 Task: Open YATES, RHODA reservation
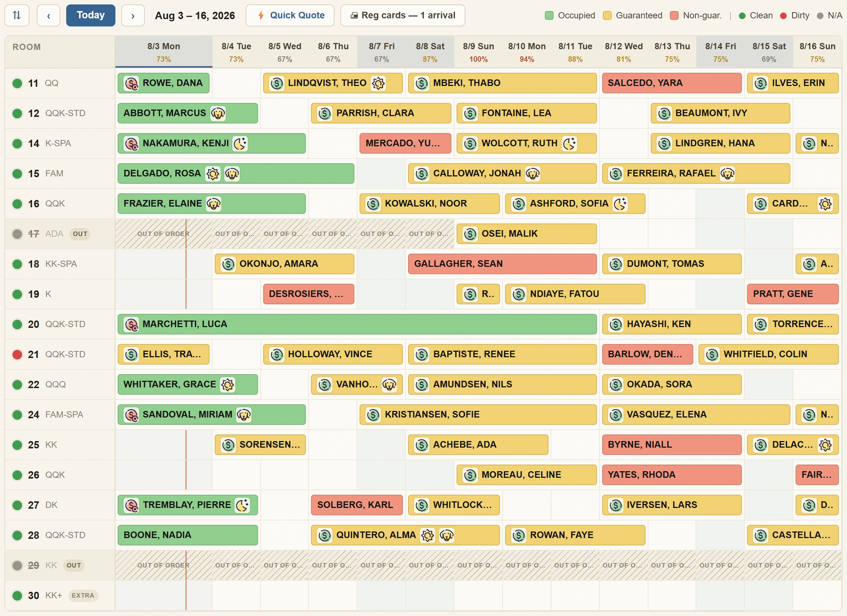click(x=672, y=475)
